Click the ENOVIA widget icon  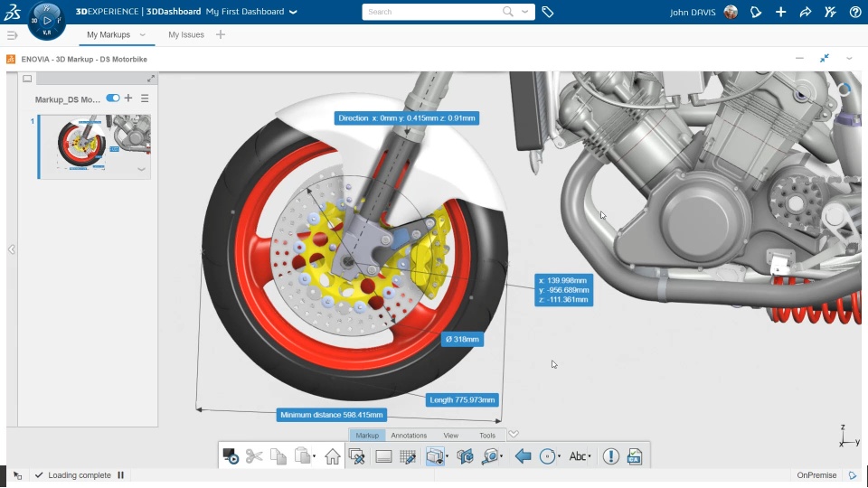[11, 60]
